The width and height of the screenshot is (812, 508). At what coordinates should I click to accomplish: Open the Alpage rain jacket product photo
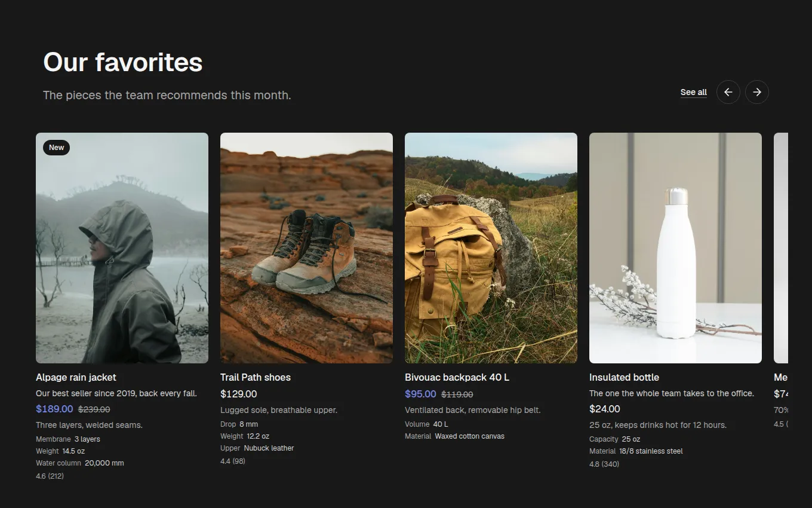pos(122,248)
